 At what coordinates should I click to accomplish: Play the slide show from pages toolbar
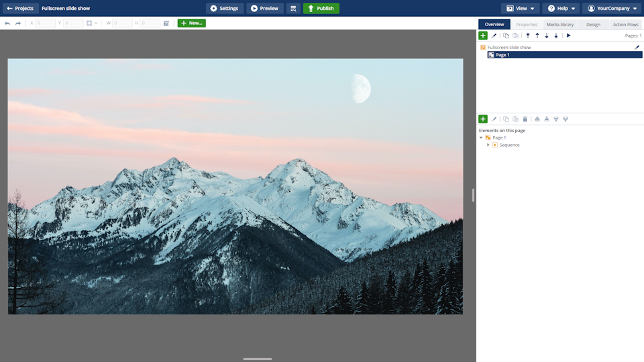(x=569, y=36)
